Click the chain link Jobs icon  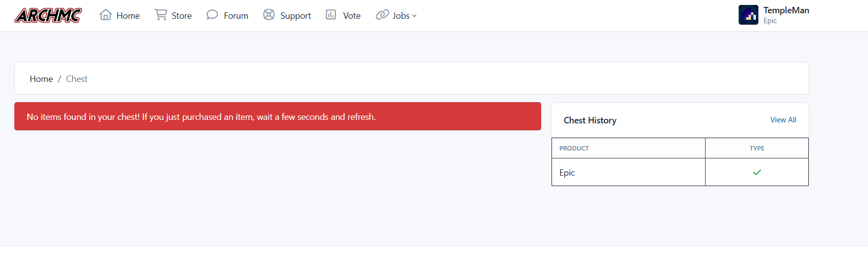(382, 15)
